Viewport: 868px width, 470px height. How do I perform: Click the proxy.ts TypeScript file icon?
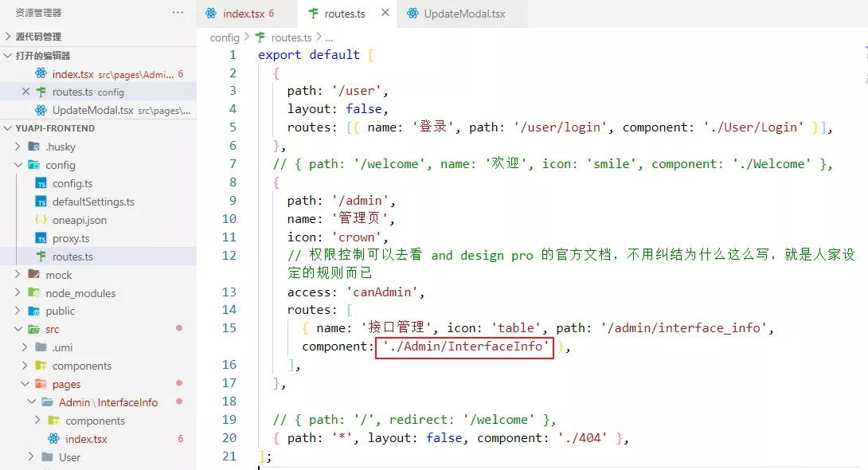coord(41,238)
